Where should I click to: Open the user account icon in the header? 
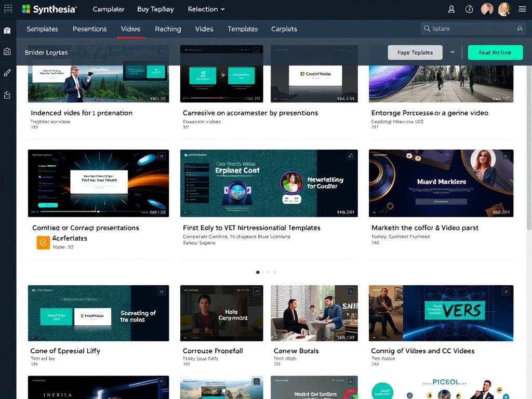(x=451, y=9)
